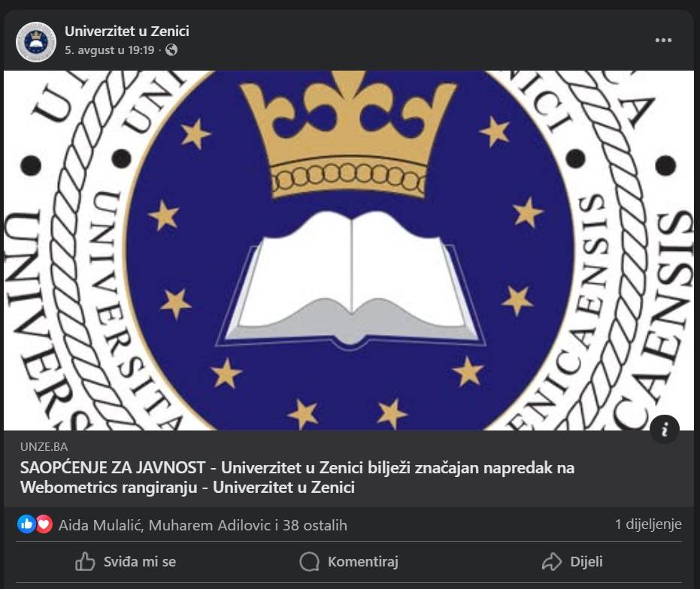
Task: Click the thumbs-up icon beside Sviđa mi se
Action: click(x=85, y=561)
